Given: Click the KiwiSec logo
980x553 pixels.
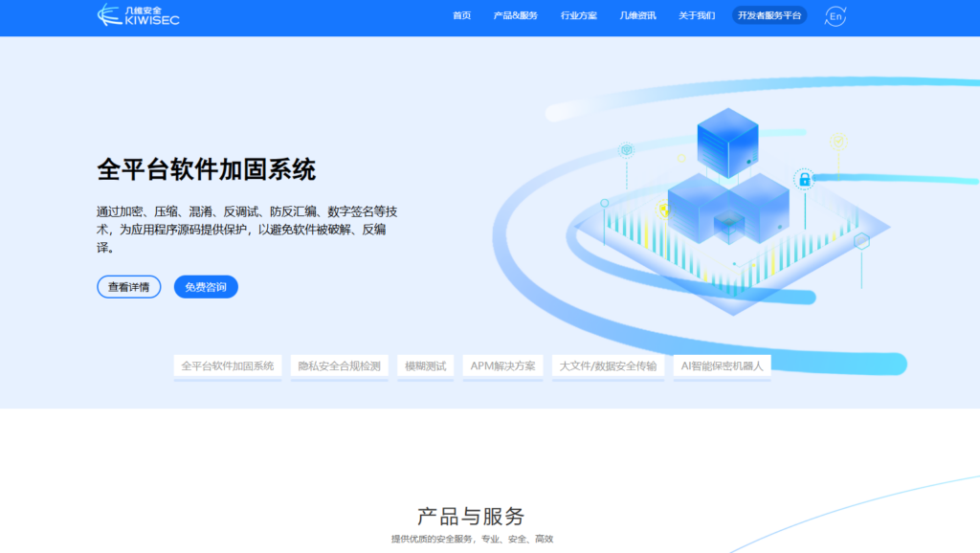Looking at the screenshot, I should tap(139, 15).
